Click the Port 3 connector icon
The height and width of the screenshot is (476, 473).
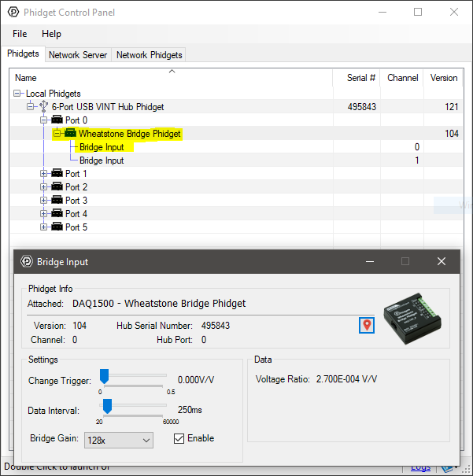point(57,201)
